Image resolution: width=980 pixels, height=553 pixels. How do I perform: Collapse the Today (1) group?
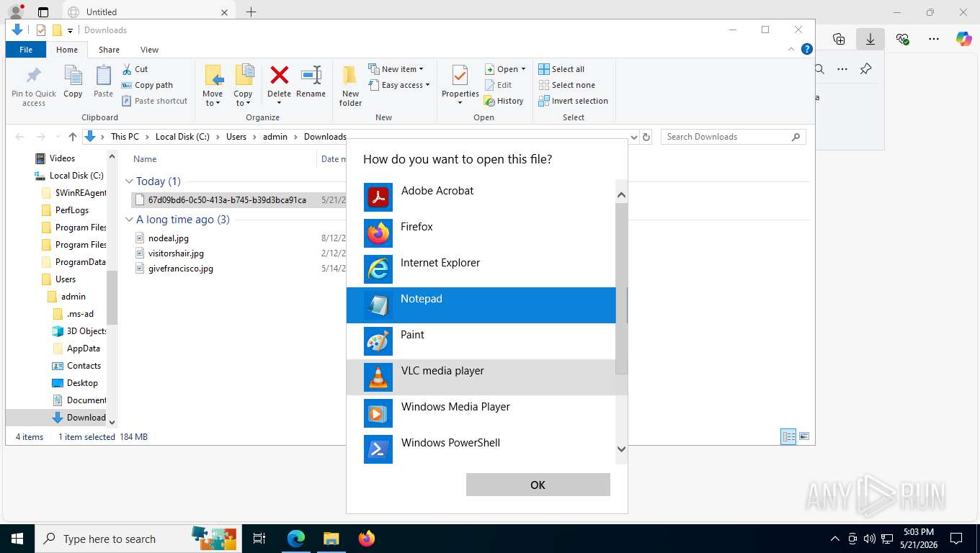129,181
